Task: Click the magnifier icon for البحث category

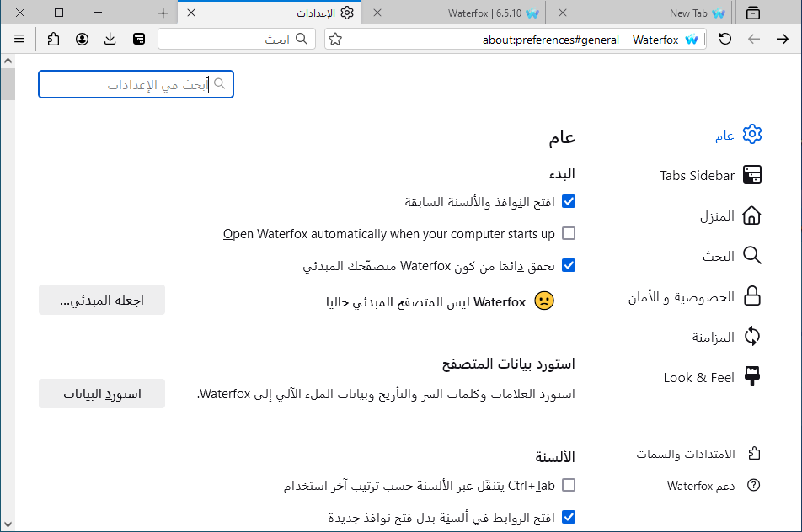Action: pos(751,255)
